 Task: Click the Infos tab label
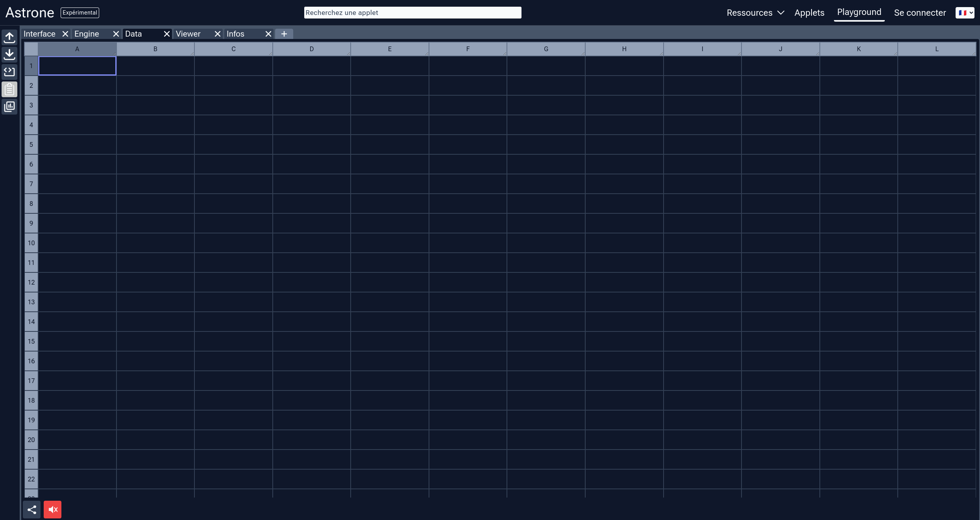pyautogui.click(x=235, y=33)
